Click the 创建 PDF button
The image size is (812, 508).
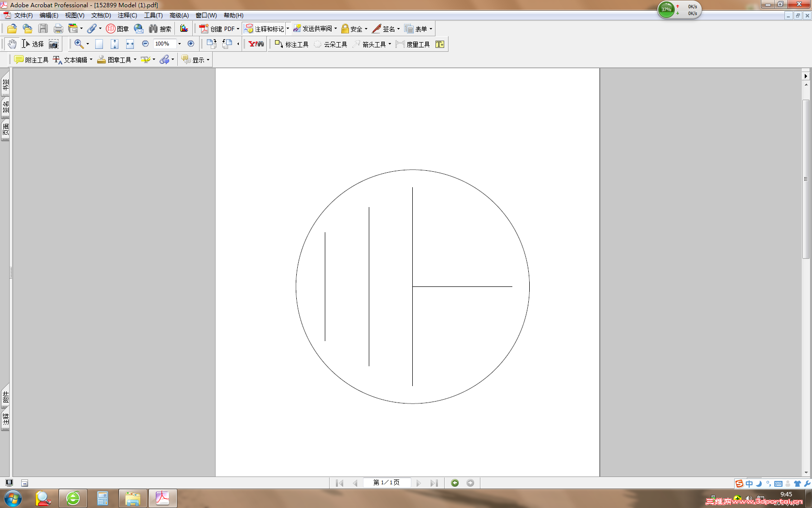click(x=219, y=29)
